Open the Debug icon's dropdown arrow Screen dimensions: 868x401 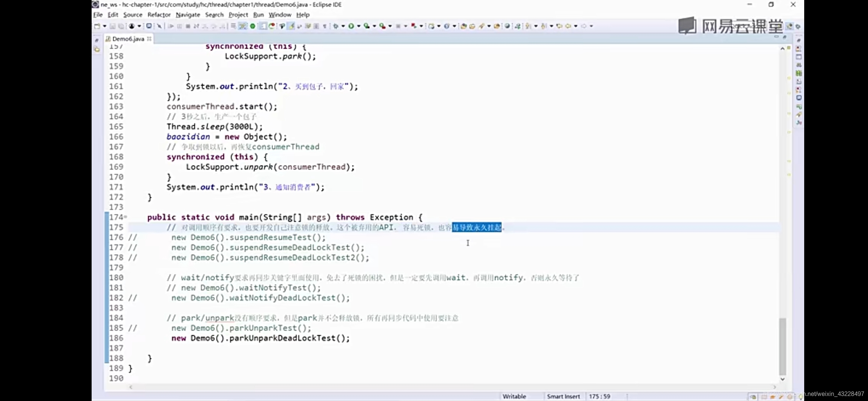tap(343, 26)
